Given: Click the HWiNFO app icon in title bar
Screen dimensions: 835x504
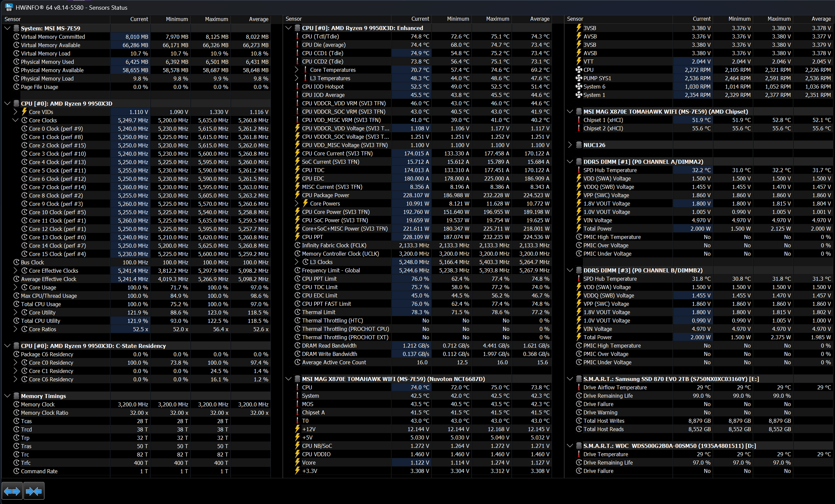Looking at the screenshot, I should click(8, 7).
